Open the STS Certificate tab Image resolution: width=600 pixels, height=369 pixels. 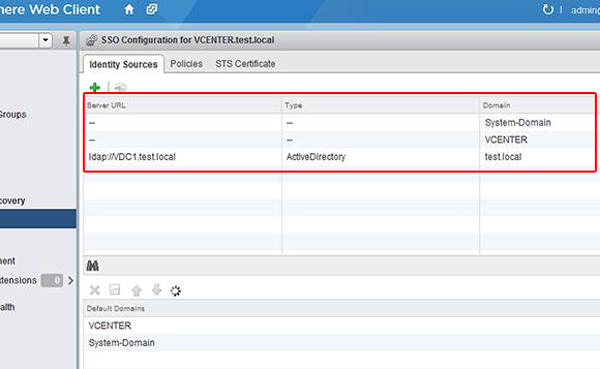(245, 64)
